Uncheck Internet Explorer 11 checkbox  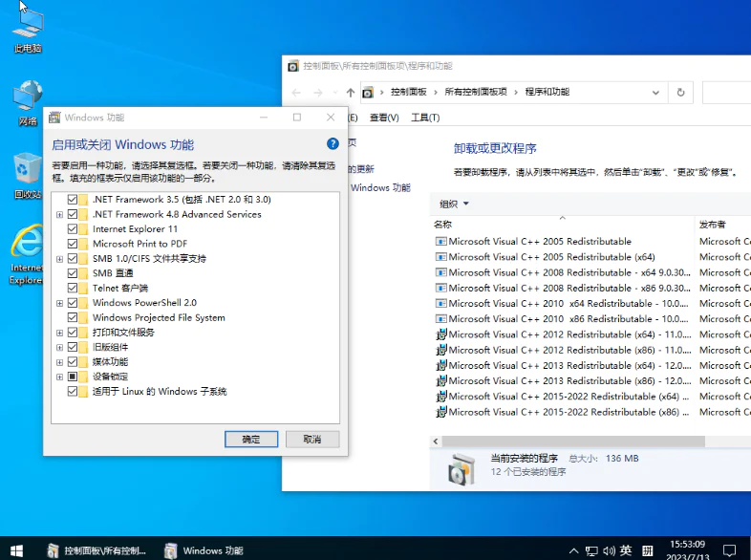pyautogui.click(x=73, y=229)
